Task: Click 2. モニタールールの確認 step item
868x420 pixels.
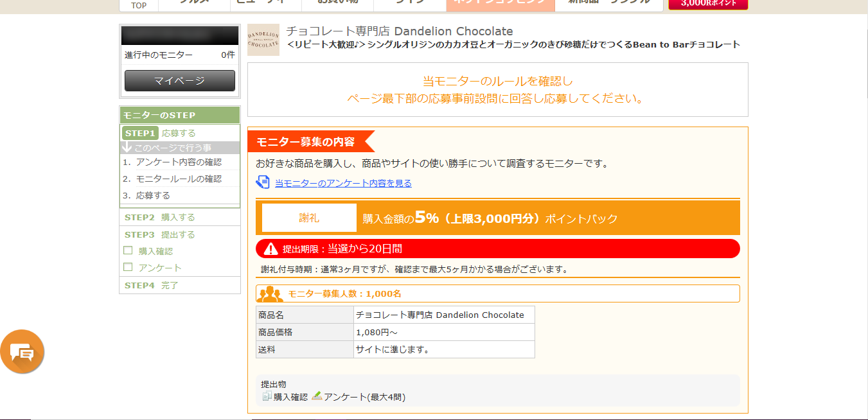Action: click(180, 179)
